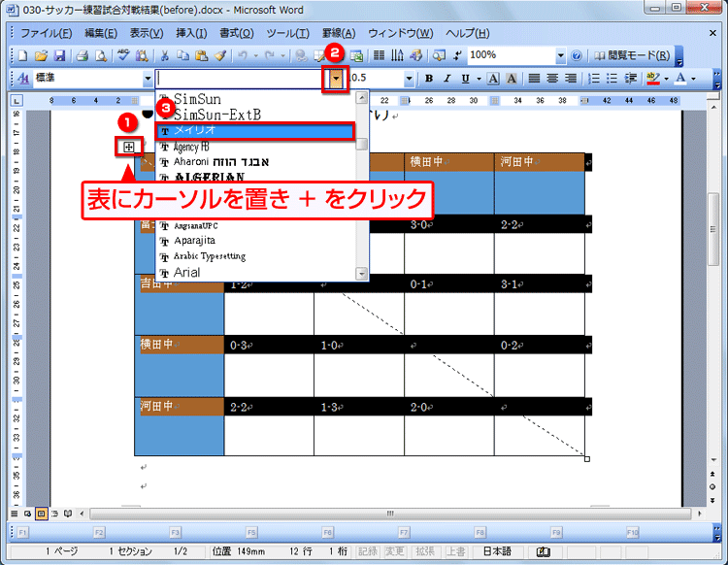Click the Copy icon

click(182, 55)
